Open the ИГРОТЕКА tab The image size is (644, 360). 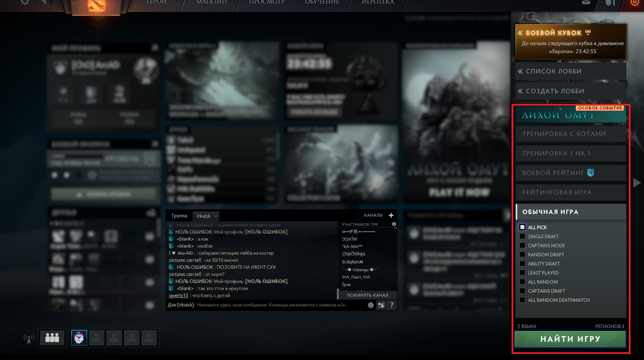point(378,2)
